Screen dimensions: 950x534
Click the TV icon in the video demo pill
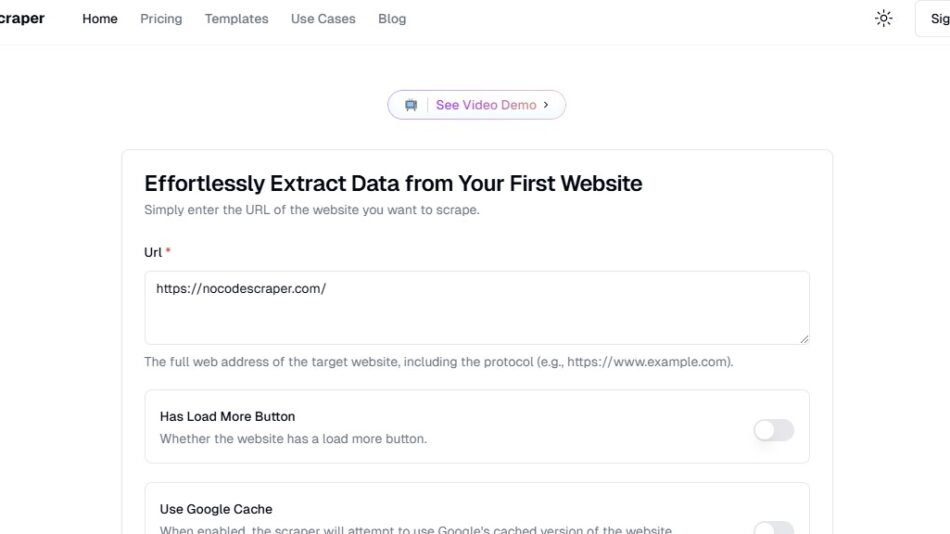pyautogui.click(x=411, y=105)
